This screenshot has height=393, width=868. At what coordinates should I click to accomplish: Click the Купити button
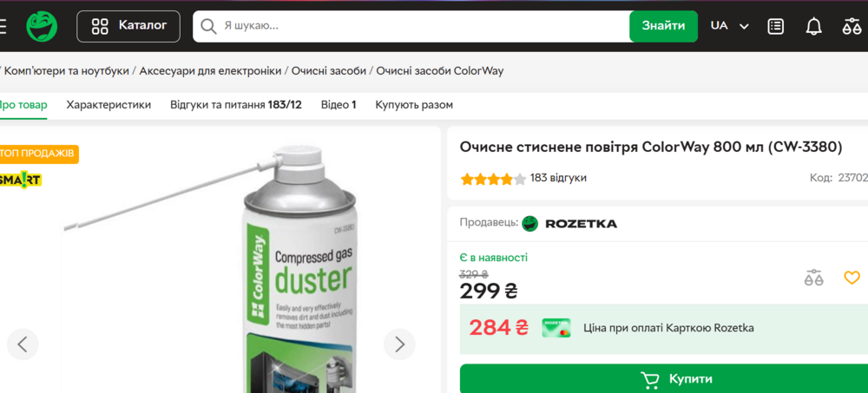click(x=664, y=378)
